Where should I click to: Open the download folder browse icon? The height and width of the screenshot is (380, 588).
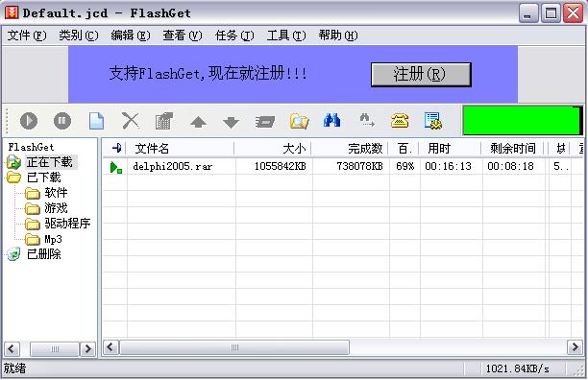coord(299,121)
